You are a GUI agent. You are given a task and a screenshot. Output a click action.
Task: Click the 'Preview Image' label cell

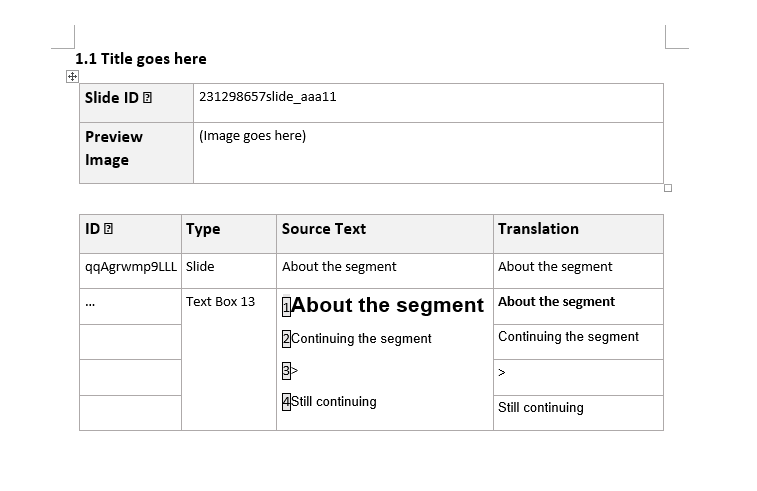(x=137, y=153)
